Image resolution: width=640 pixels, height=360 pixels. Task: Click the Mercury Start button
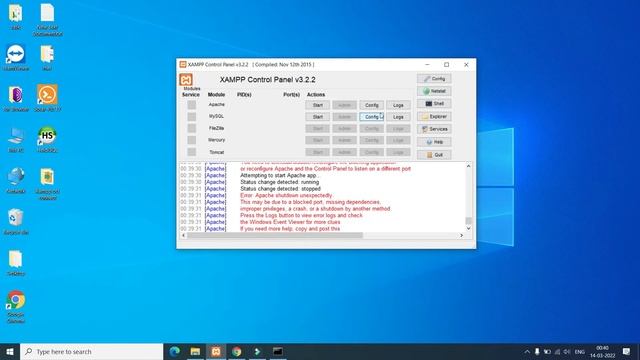(x=318, y=140)
